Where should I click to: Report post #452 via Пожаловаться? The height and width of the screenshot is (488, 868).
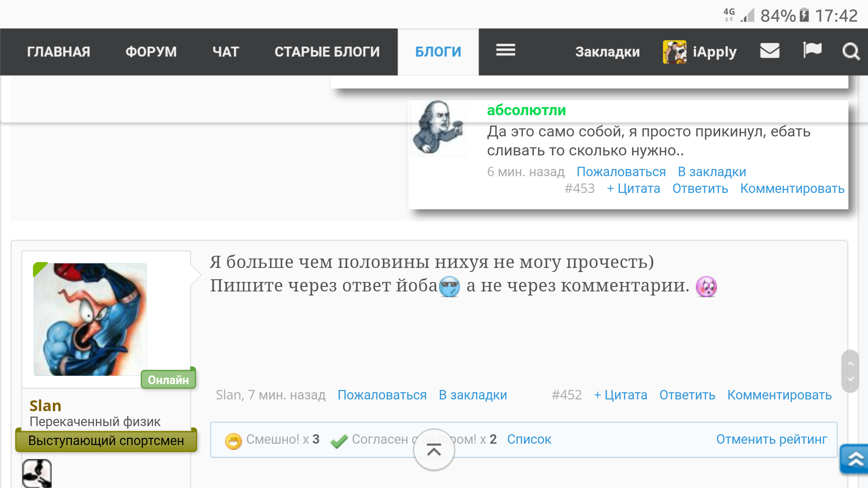click(x=382, y=395)
